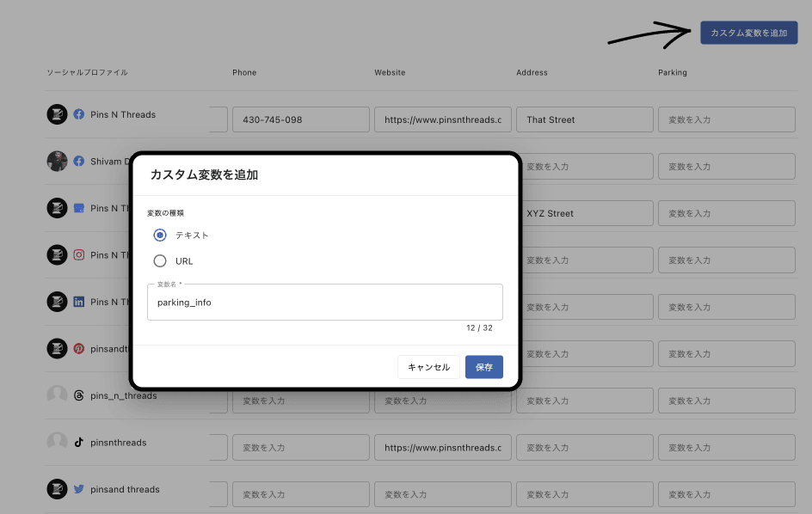The height and width of the screenshot is (514, 812).
Task: Click the Website field in pinsnthreads TikTok row
Action: 442,448
